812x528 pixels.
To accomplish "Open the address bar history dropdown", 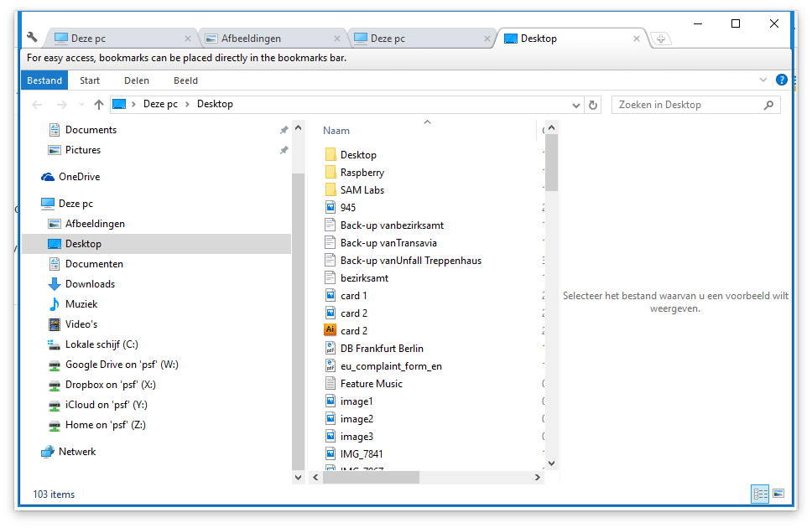I will pyautogui.click(x=575, y=105).
